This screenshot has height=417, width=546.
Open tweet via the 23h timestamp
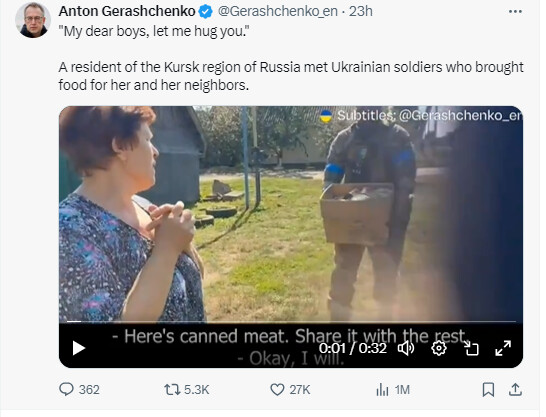pos(361,11)
